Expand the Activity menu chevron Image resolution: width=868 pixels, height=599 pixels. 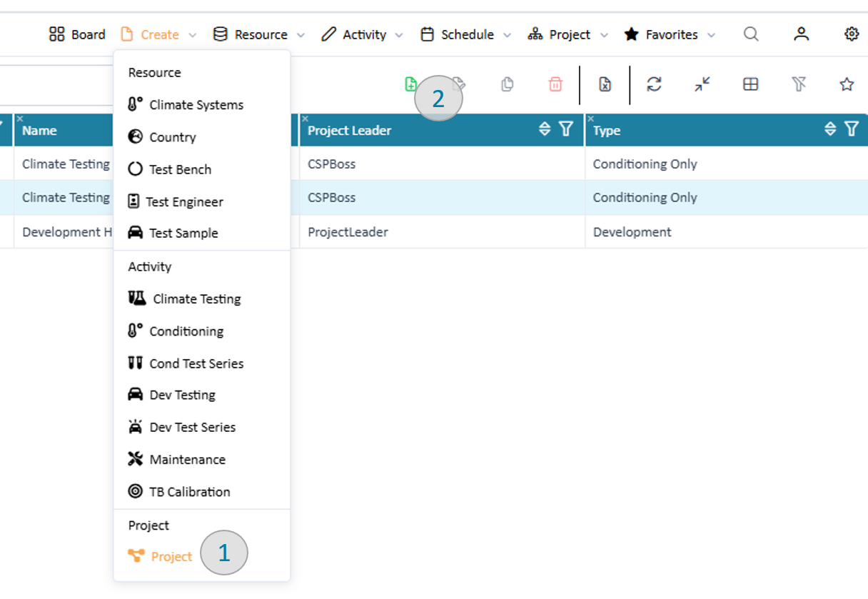point(399,35)
